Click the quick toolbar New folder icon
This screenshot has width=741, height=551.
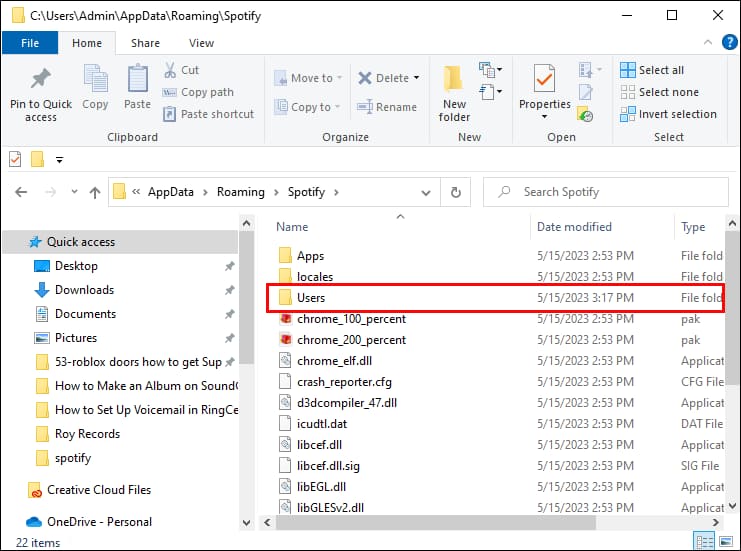point(37,159)
